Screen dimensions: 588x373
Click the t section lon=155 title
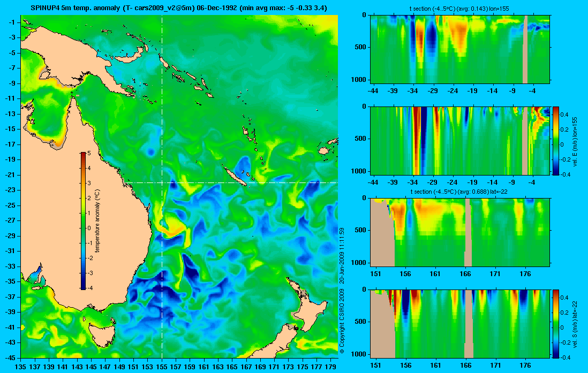(x=459, y=9)
